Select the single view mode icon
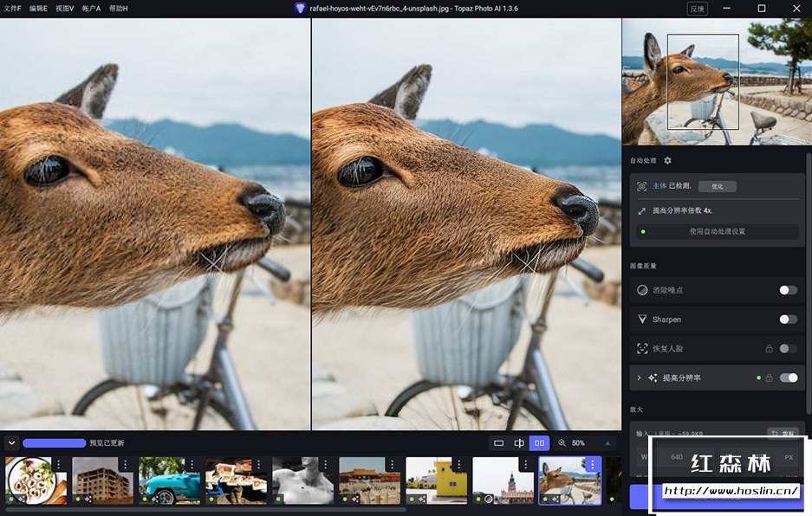Viewport: 812px width, 516px height. point(498,443)
